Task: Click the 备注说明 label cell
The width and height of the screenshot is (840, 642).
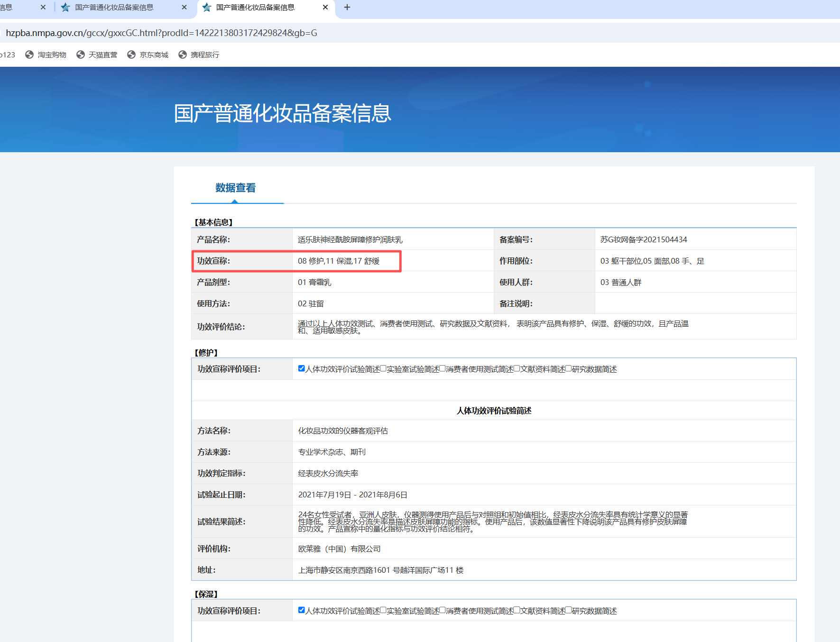Action: click(545, 303)
